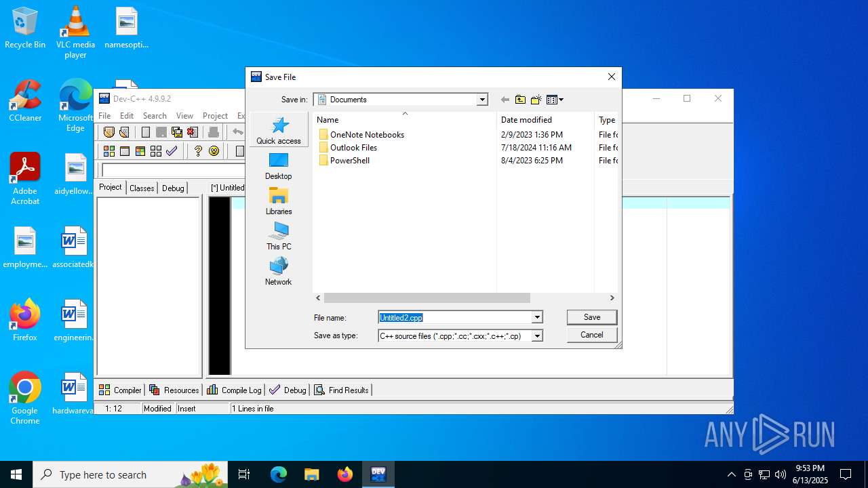Open the Resources bottom tab

coord(174,390)
